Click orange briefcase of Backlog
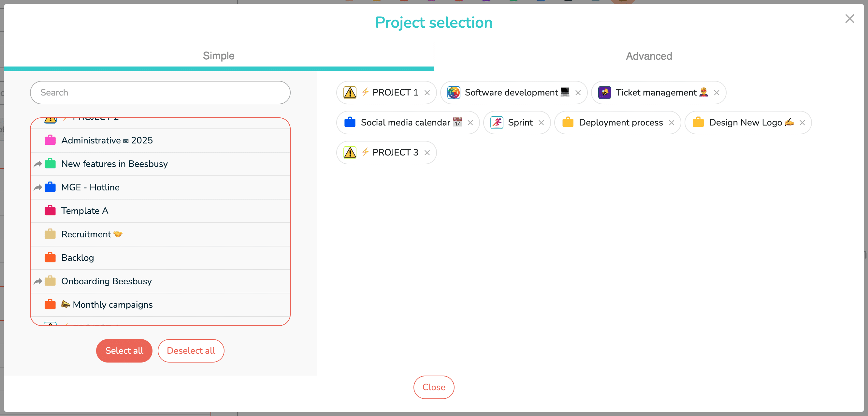Screen dimensions: 868x416 [x=50, y=257]
